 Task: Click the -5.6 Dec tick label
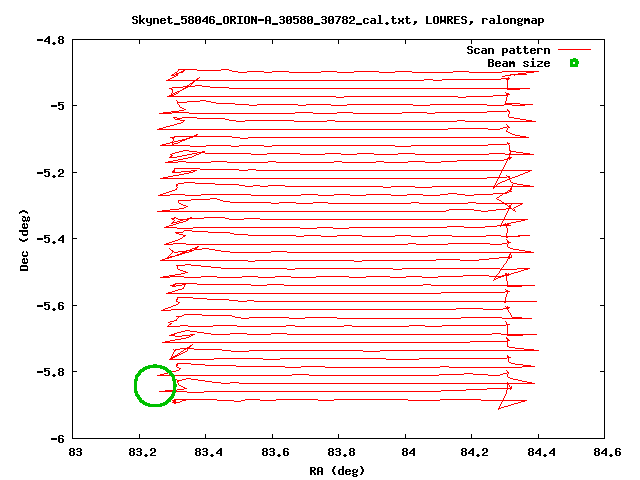(51, 305)
